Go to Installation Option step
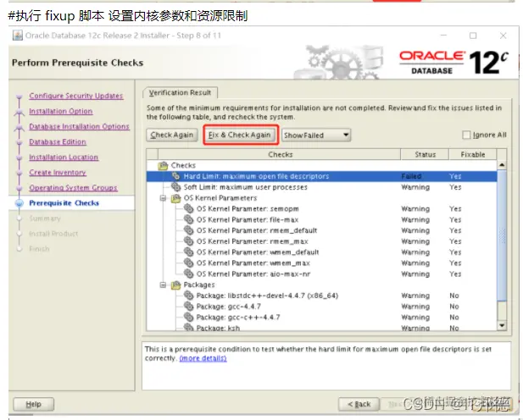This screenshot has height=420, width=523. pyautogui.click(x=61, y=111)
